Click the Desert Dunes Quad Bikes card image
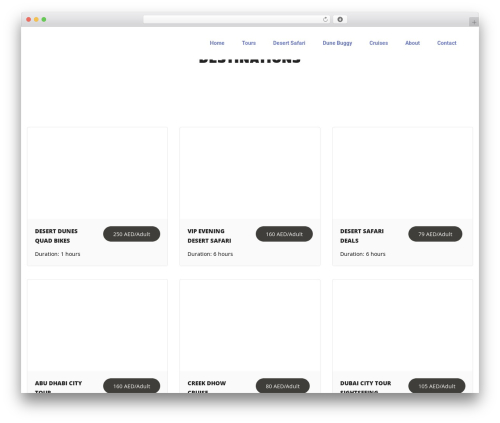 coord(97,173)
